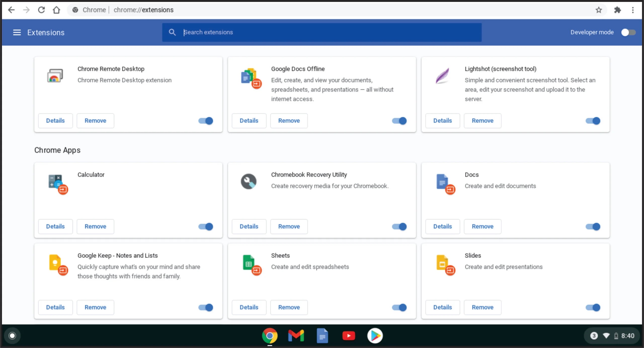Click the Calculator app icon

click(56, 182)
